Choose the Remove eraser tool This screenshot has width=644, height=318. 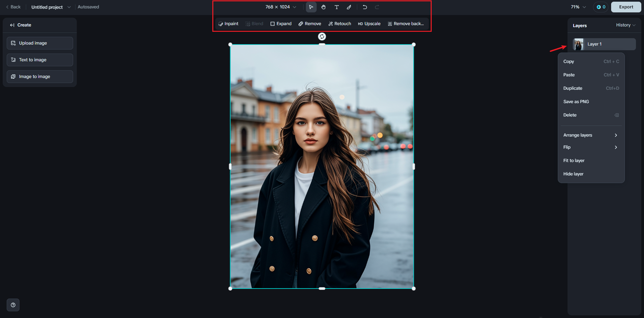point(309,24)
